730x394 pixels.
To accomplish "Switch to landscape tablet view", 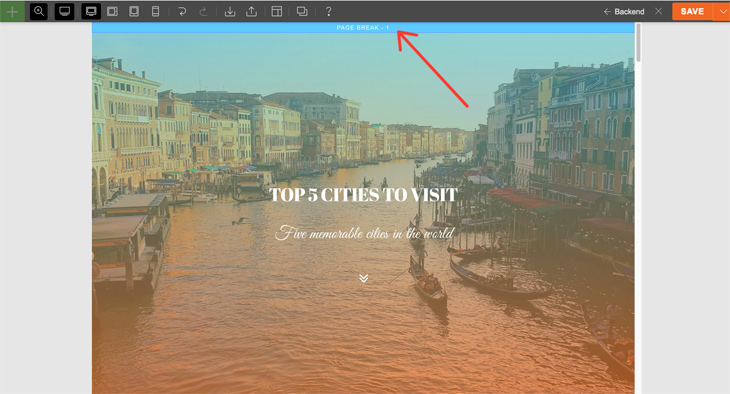I will [x=112, y=11].
